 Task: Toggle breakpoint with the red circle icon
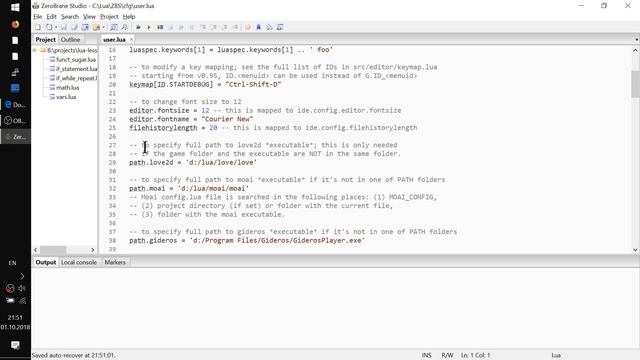(x=248, y=27)
